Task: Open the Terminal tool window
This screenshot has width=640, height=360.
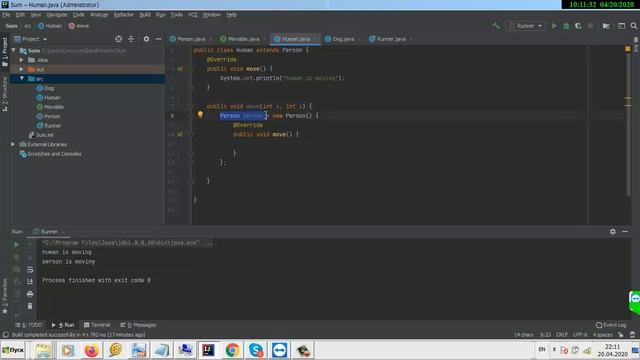Action: pos(97,325)
